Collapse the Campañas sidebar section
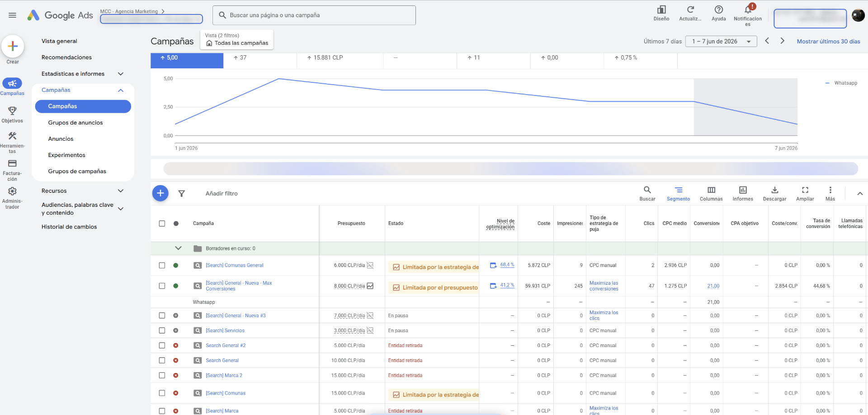 (x=121, y=90)
